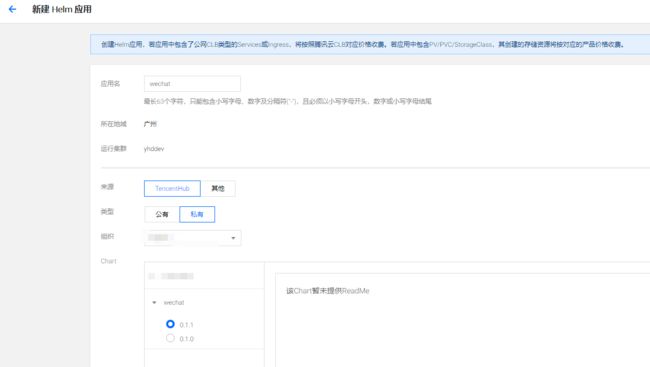Collapse the wechat chart tree node
The height and width of the screenshot is (367, 650).
154,302
